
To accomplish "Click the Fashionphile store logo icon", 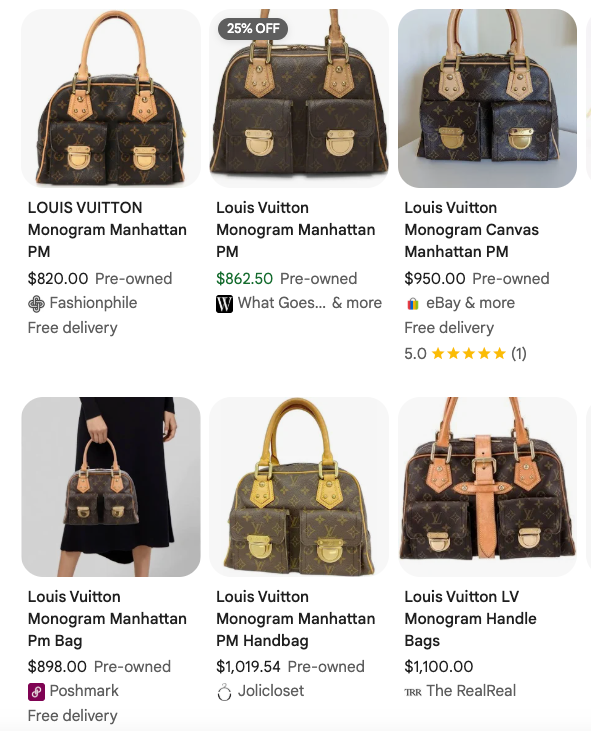I will click(36, 304).
